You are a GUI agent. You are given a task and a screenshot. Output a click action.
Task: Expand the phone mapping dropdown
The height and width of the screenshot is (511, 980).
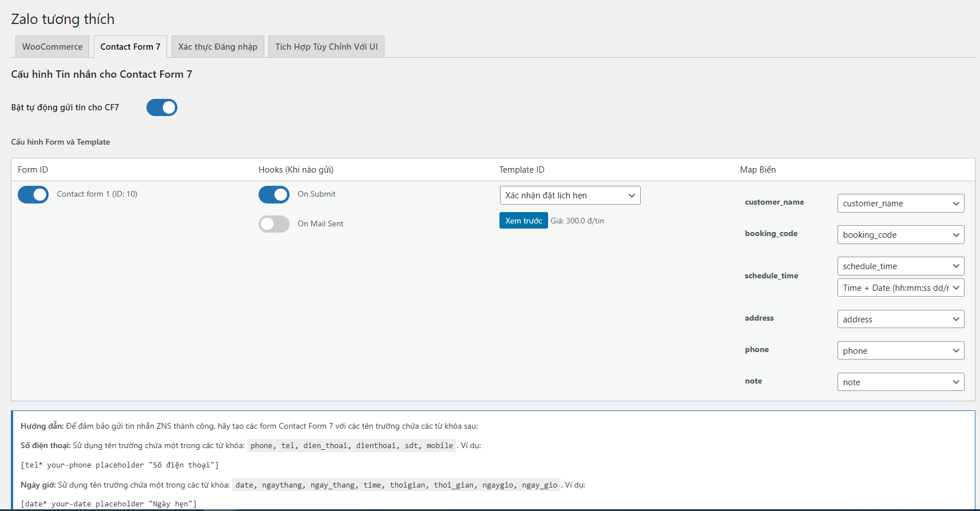tap(900, 351)
